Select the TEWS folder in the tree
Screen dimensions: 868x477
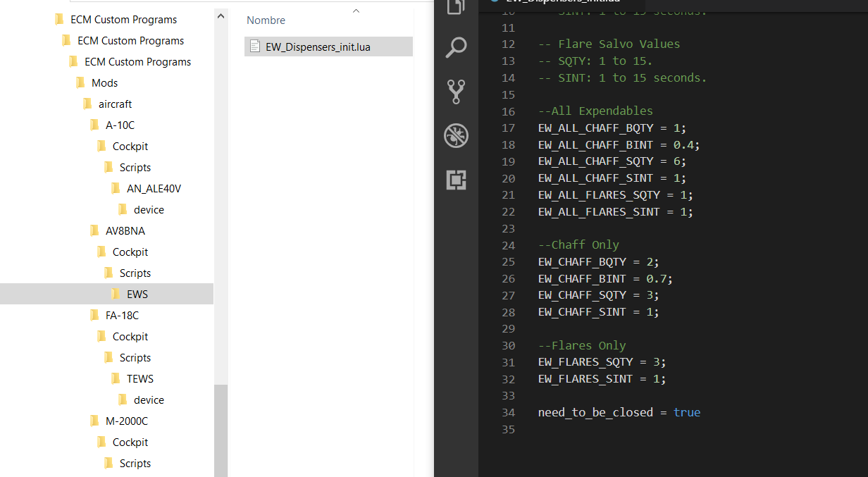coord(139,378)
